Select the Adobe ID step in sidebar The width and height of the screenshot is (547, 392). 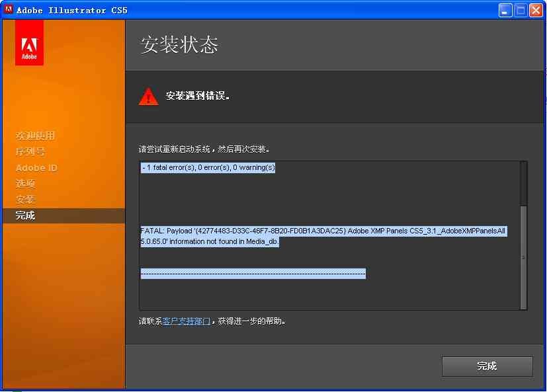click(36, 168)
